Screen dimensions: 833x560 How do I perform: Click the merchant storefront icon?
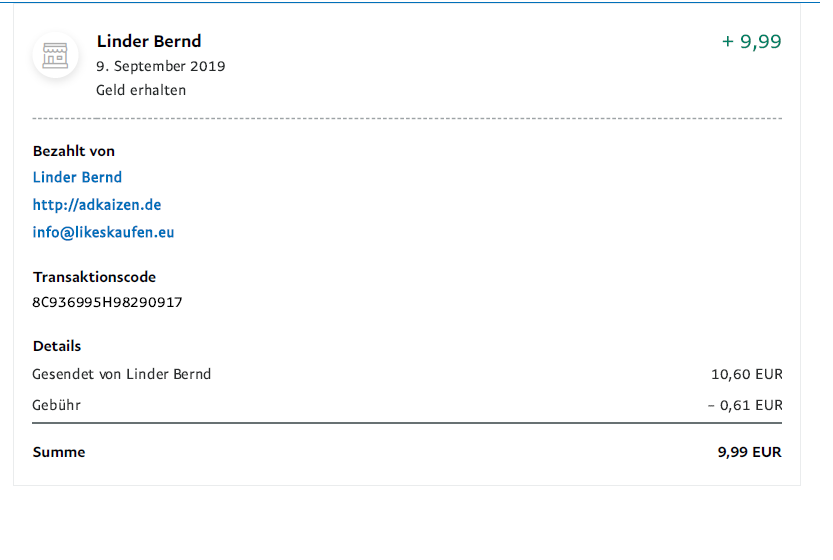55,56
